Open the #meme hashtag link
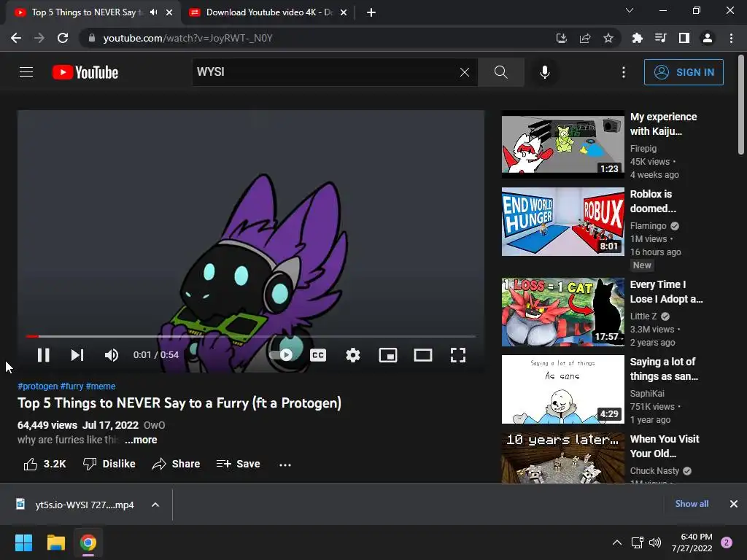The width and height of the screenshot is (747, 560). (x=101, y=386)
